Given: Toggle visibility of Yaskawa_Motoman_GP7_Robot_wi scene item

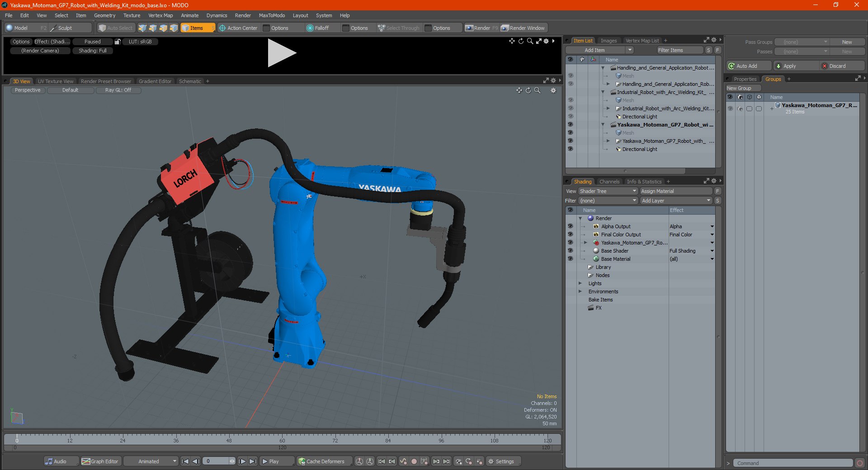Looking at the screenshot, I should point(570,124).
